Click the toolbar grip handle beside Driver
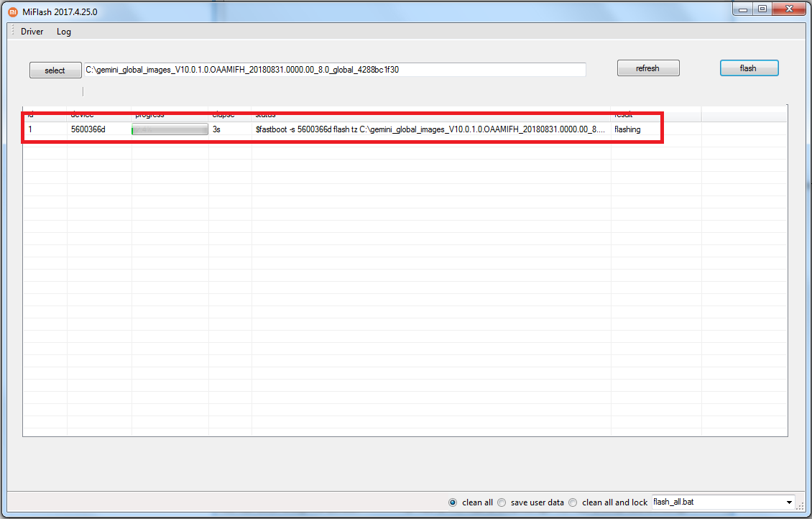This screenshot has width=812, height=519. (13, 31)
